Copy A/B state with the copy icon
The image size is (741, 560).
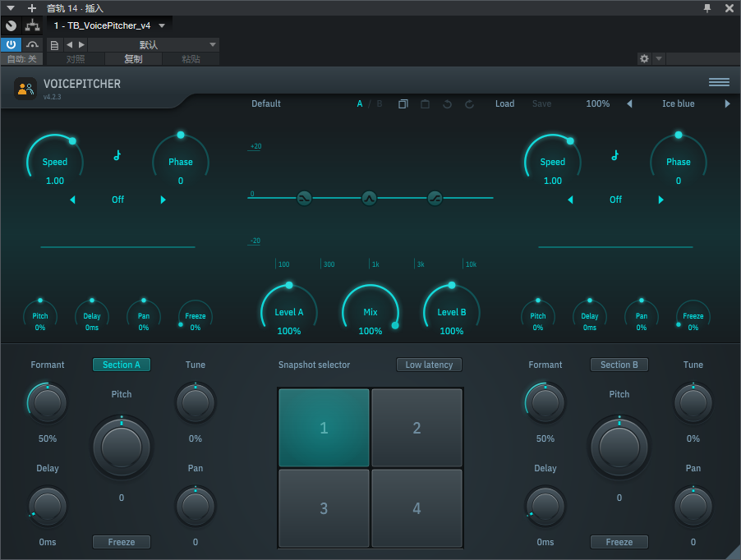click(403, 104)
